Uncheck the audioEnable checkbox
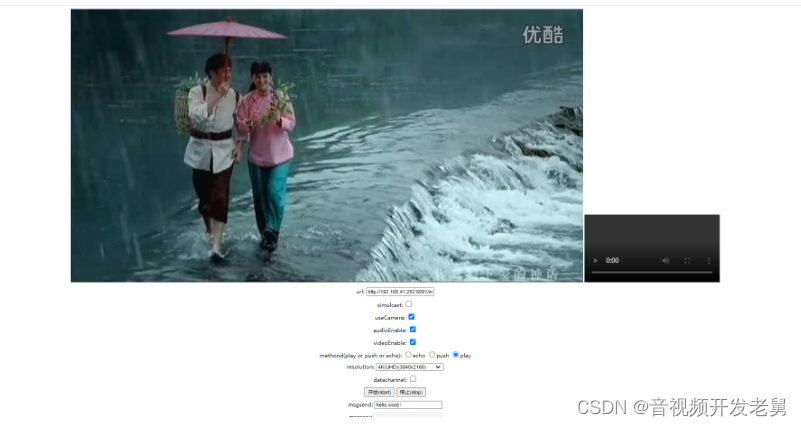Viewport: 801px width, 427px height. click(413, 329)
